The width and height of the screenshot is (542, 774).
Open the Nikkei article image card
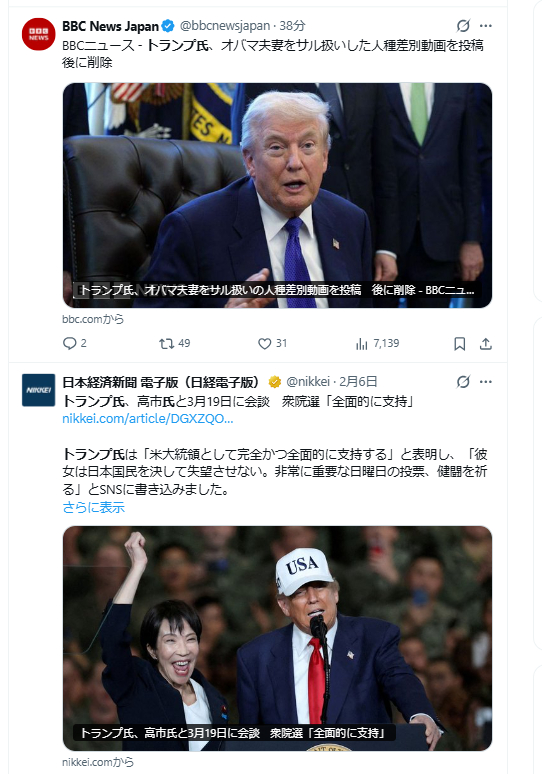point(277,638)
